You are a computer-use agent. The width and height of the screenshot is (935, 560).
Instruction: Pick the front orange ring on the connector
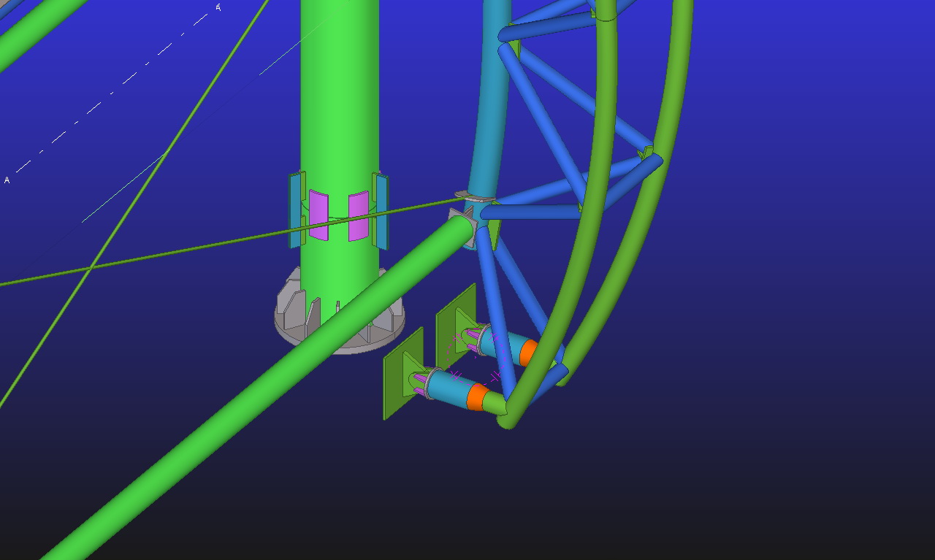pos(477,398)
